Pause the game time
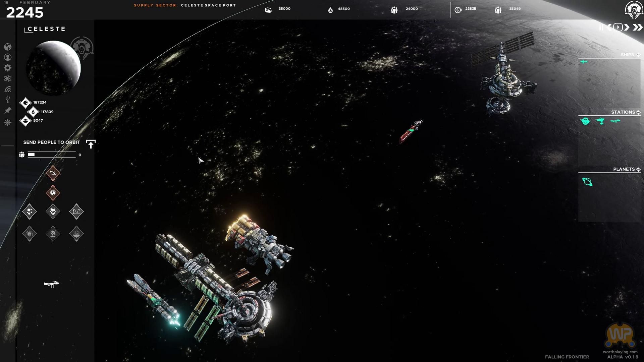 (x=601, y=27)
